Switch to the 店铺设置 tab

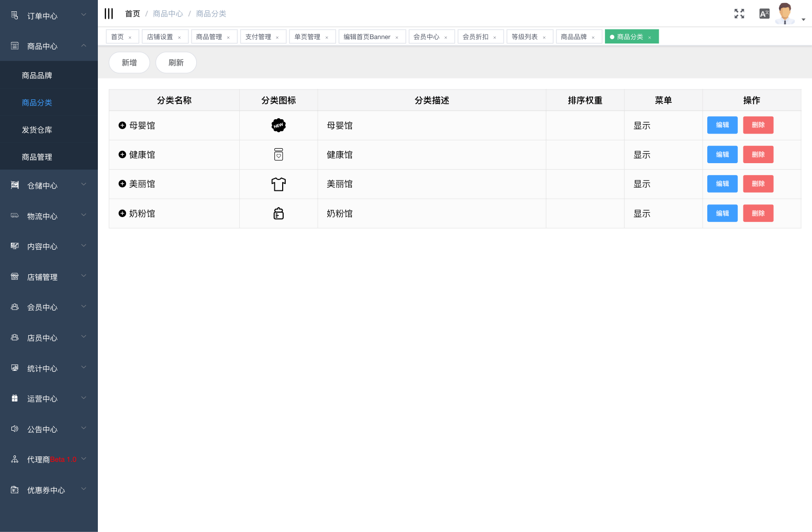coord(160,37)
